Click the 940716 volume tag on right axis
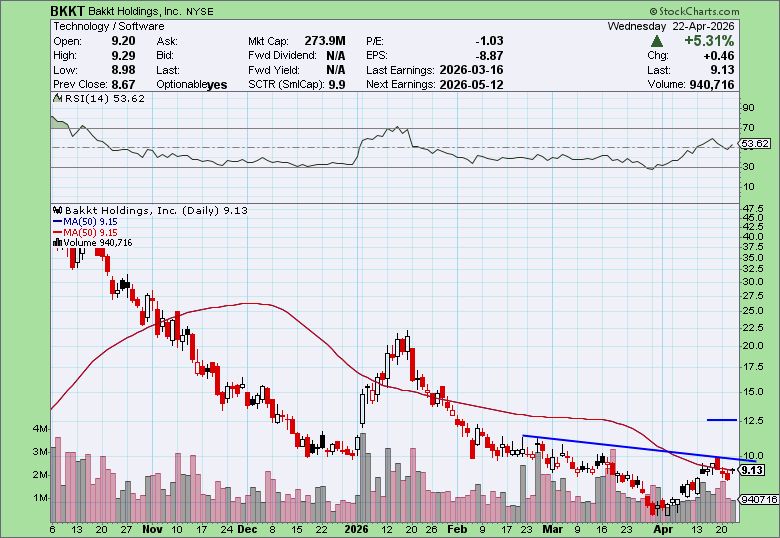The image size is (780, 538). tap(756, 499)
